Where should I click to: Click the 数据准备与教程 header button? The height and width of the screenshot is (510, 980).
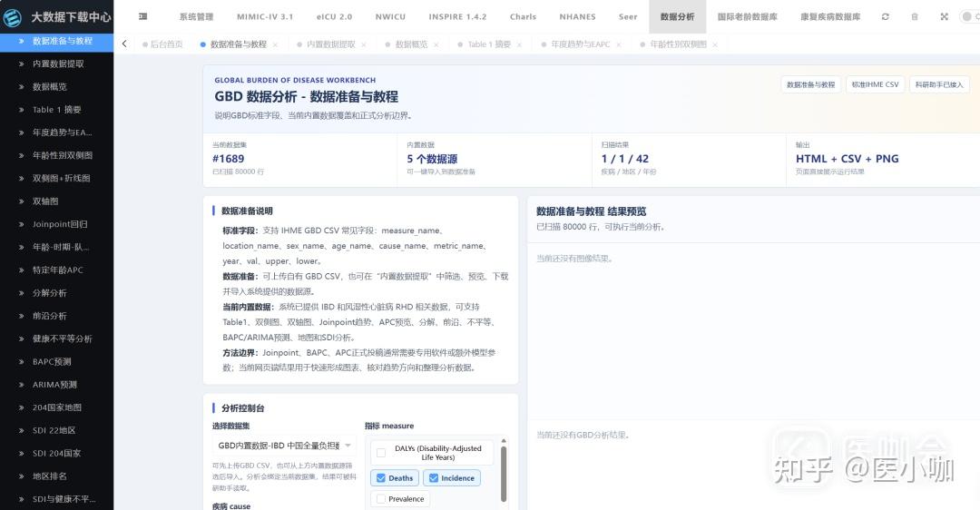[x=810, y=84]
